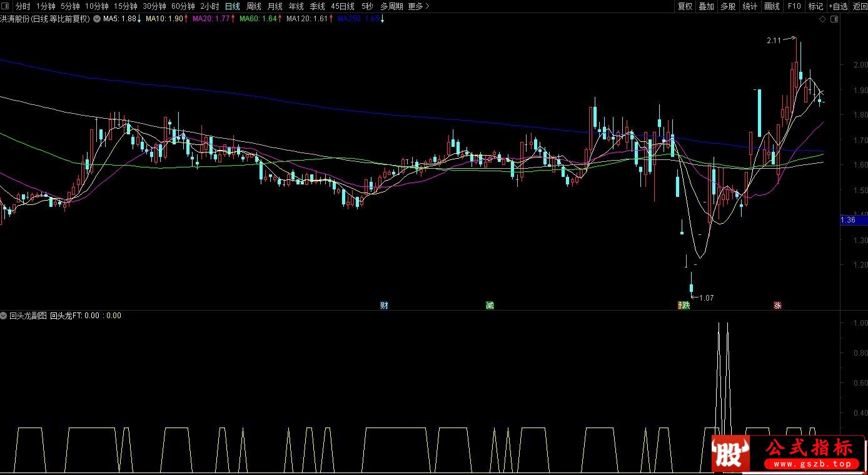Viewport: 868px width, 475px height.
Task: Switch to 季线 quarterly chart
Action: pos(317,6)
